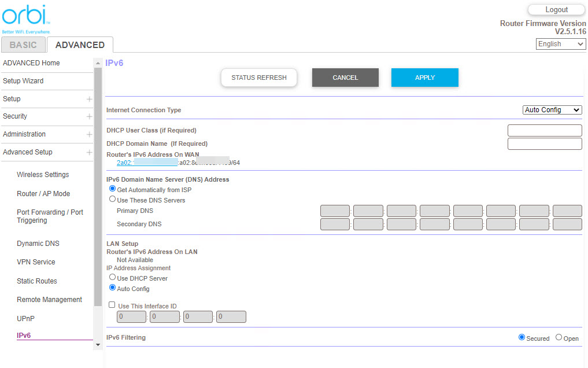Select IPv6 in the sidebar
The width and height of the screenshot is (588, 368).
coord(24,336)
